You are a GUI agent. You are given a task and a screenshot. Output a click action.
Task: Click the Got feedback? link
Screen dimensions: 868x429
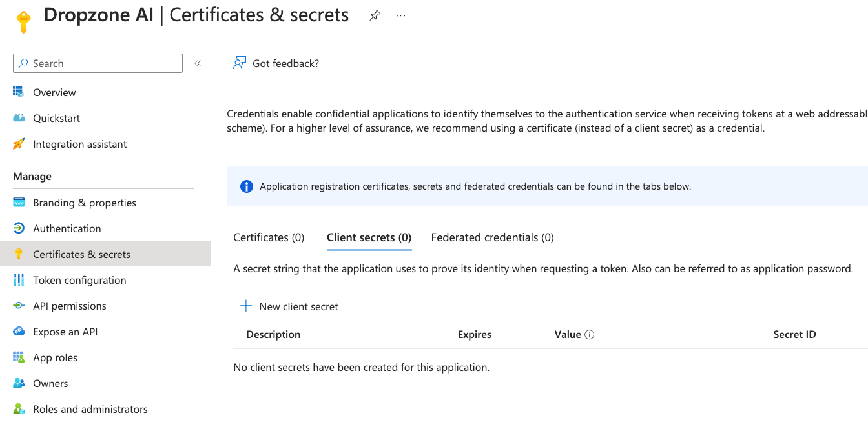coord(285,63)
